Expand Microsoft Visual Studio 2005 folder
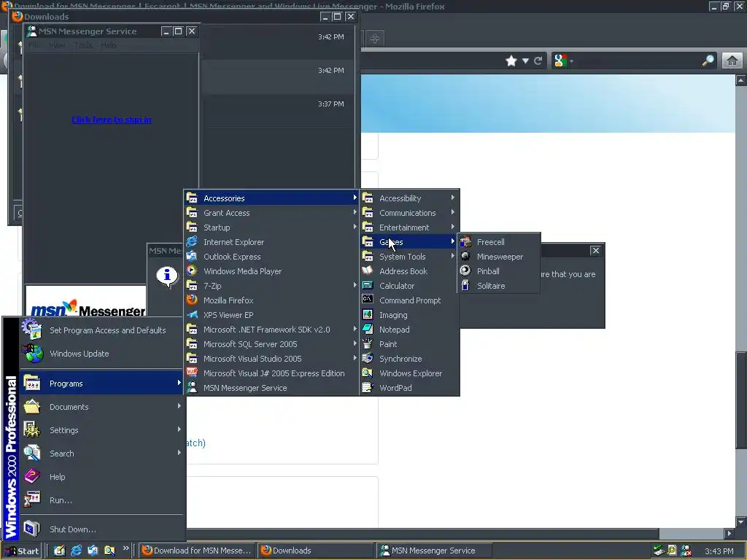This screenshot has width=747, height=560. [x=271, y=359]
